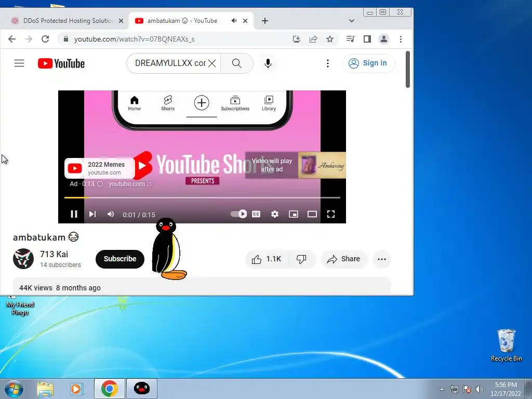Open the 713 Kai channel avatar
The height and width of the screenshot is (399, 532).
click(23, 259)
